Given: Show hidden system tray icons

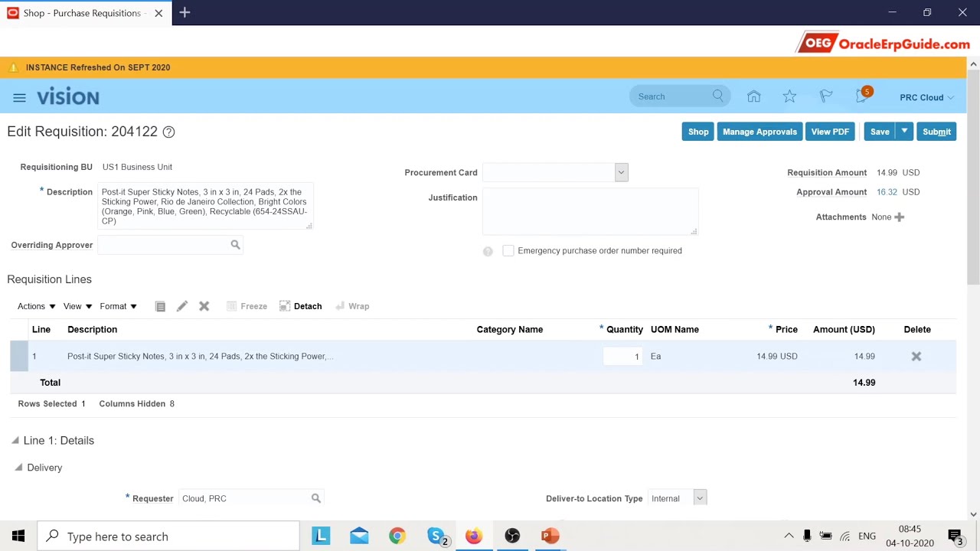Looking at the screenshot, I should click(x=789, y=536).
